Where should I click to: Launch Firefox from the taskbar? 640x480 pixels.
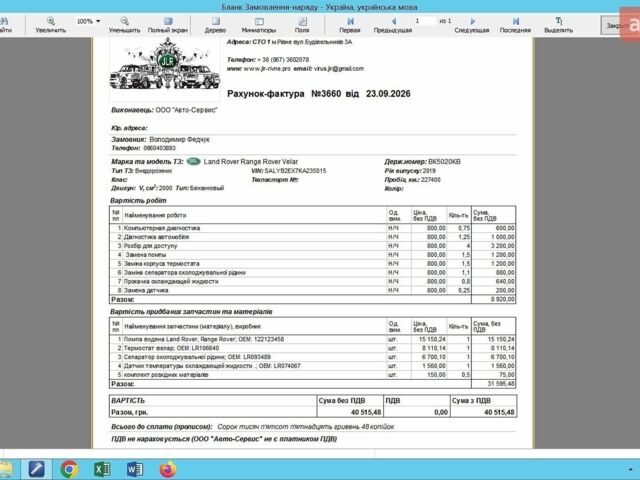pos(167,469)
